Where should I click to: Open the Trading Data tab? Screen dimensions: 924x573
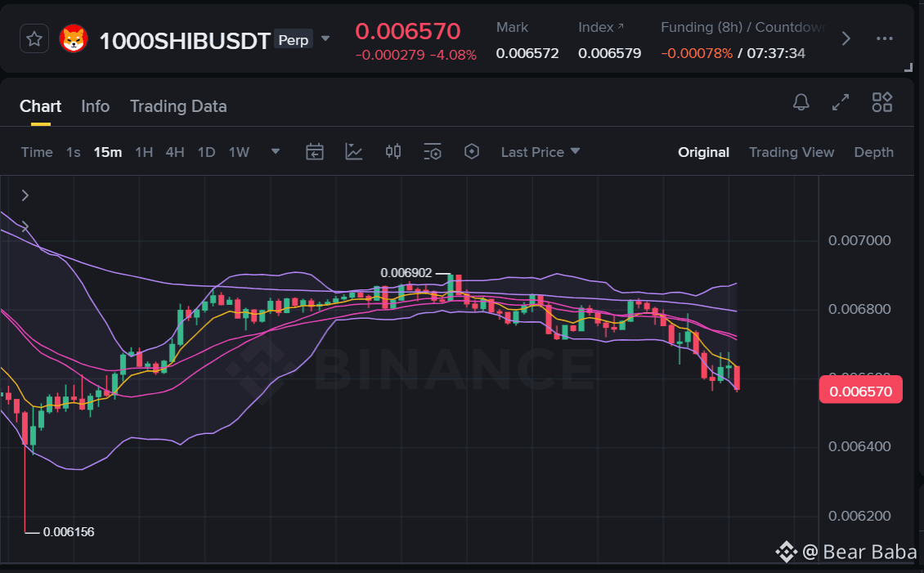(x=178, y=106)
